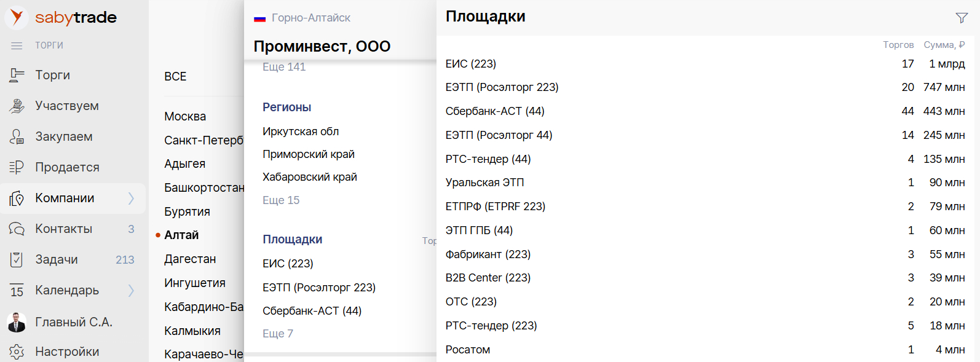Click the Закупаем sidebar icon
The height and width of the screenshot is (362, 980).
point(17,136)
